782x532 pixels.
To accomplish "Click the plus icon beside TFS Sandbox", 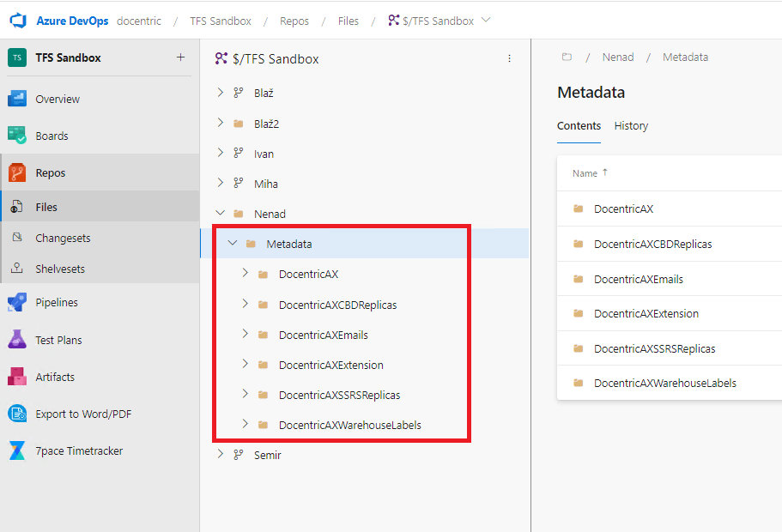I will (180, 57).
